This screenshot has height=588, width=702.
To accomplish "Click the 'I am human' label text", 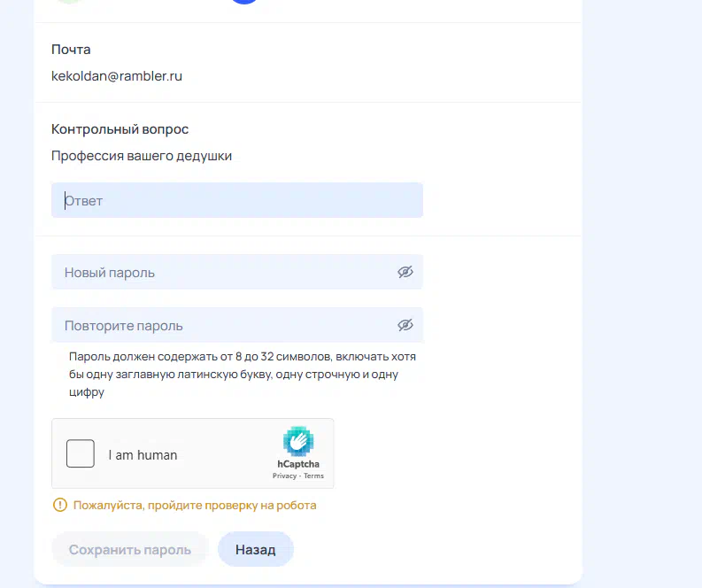I will click(x=143, y=455).
